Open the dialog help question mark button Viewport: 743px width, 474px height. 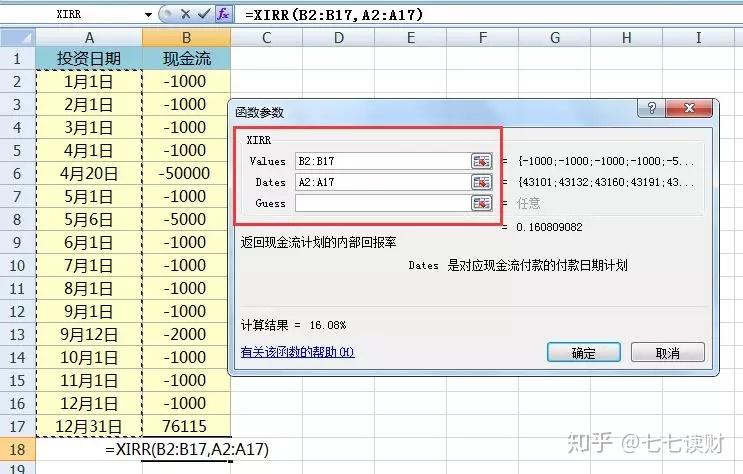(652, 109)
